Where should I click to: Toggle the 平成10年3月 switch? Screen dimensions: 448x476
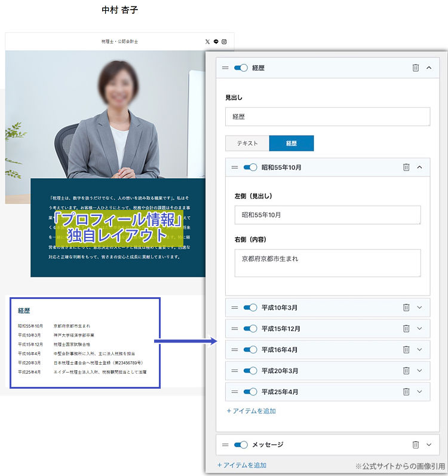click(250, 307)
